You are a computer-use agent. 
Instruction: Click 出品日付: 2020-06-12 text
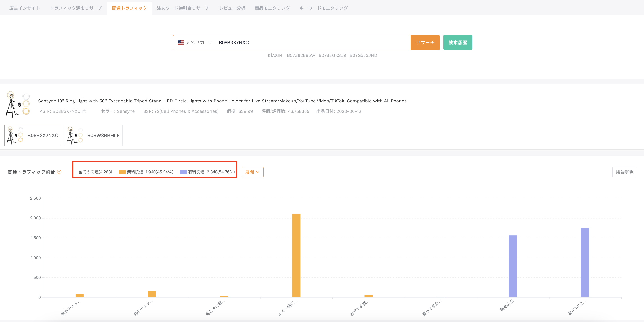338,111
